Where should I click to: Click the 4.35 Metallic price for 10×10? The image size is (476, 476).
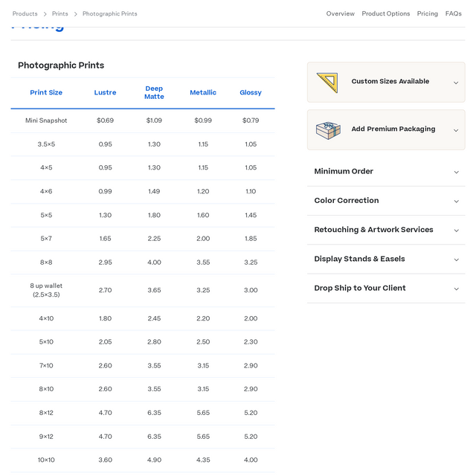[x=203, y=460]
